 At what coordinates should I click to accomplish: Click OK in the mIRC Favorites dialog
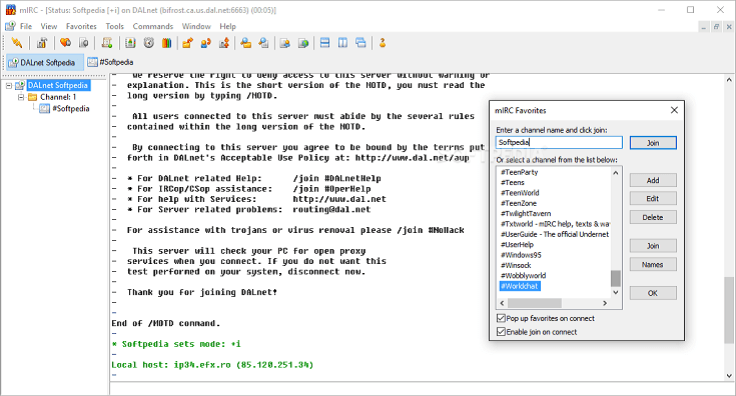[x=653, y=293]
